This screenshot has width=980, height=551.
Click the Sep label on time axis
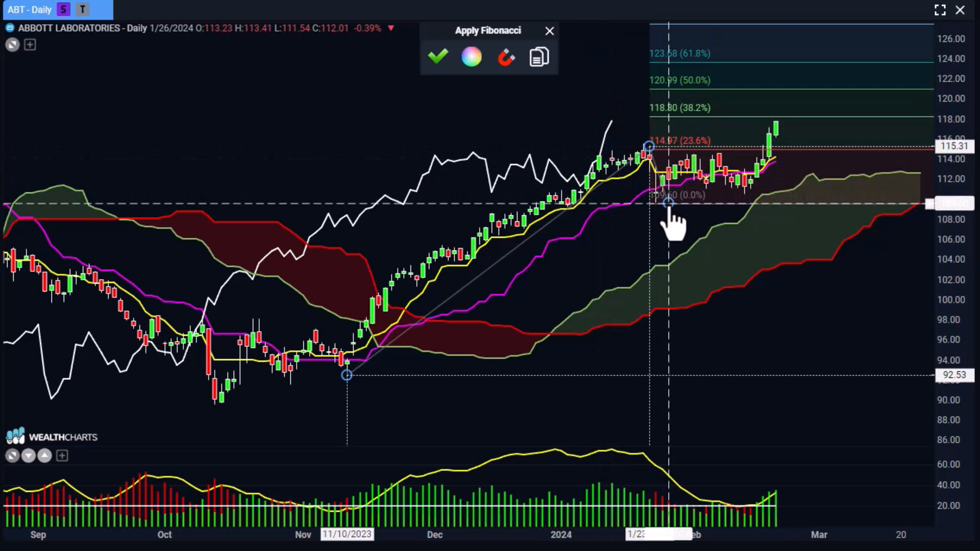38,535
